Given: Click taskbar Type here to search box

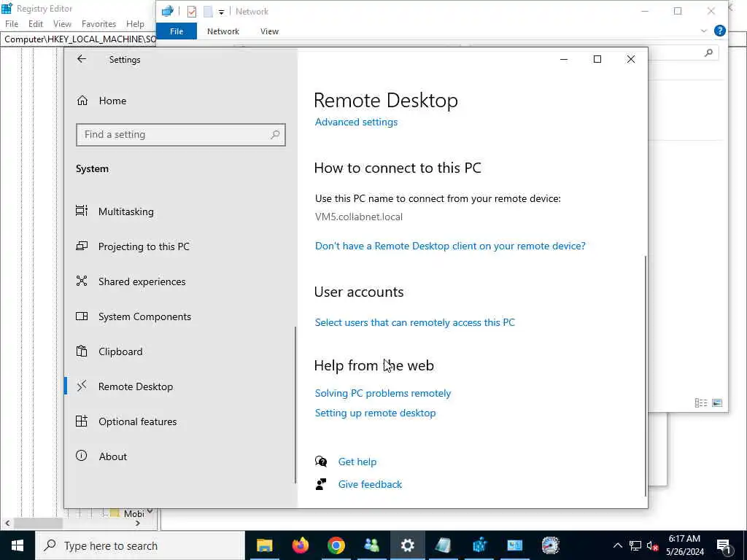Looking at the screenshot, I should click(x=140, y=545).
